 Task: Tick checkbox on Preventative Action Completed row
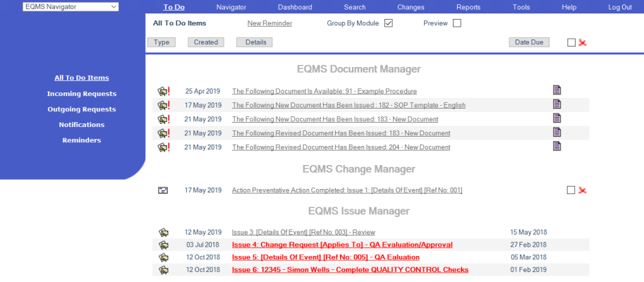(x=571, y=190)
